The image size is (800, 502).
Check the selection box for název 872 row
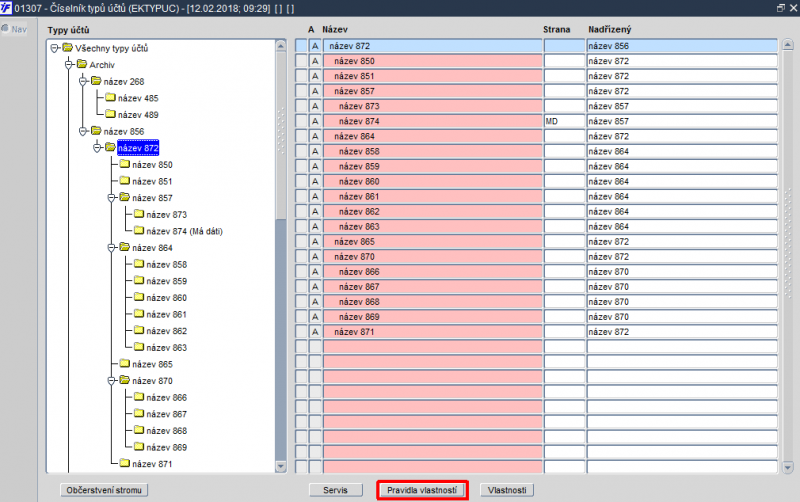pyautogui.click(x=301, y=46)
